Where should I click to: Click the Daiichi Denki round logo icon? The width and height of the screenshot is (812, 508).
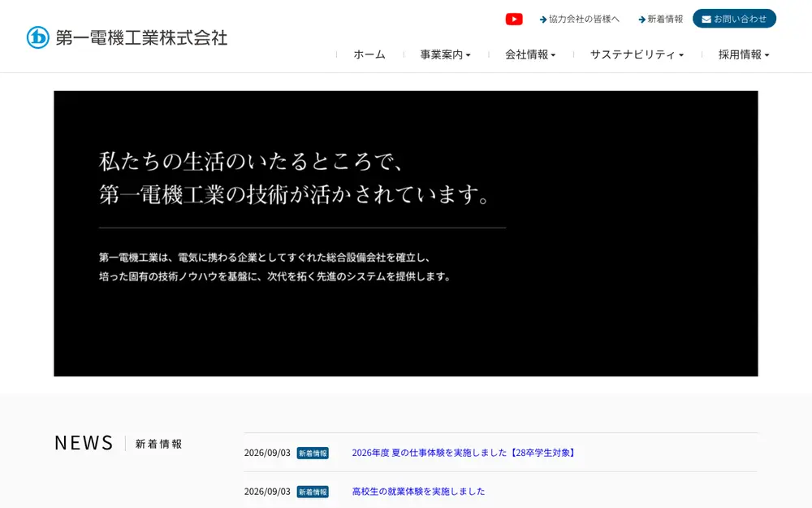(38, 37)
